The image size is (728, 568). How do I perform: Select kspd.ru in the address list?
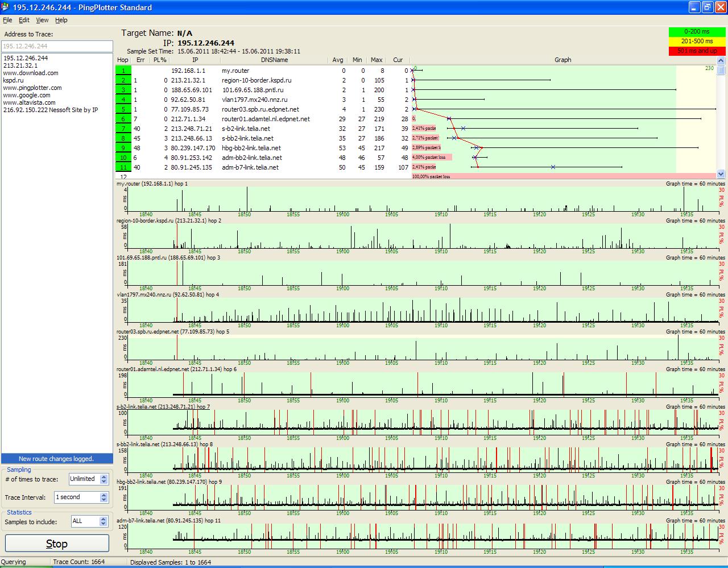(13, 80)
